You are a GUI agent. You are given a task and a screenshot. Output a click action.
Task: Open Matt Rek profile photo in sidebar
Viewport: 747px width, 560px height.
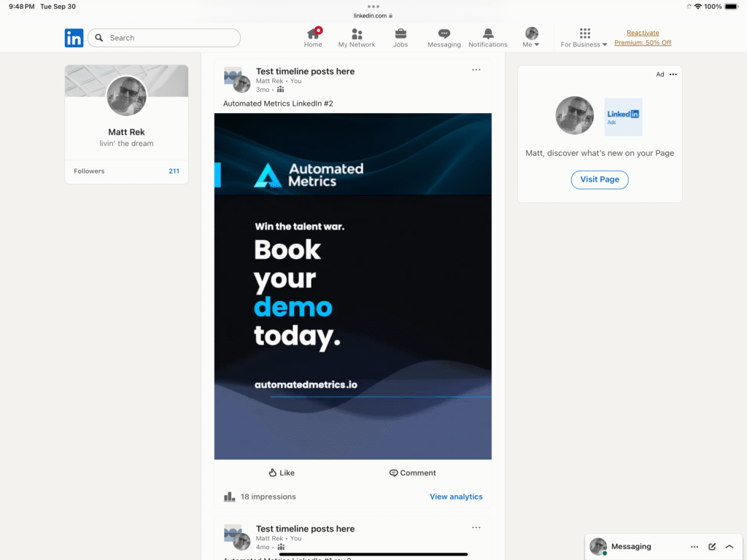click(x=126, y=96)
